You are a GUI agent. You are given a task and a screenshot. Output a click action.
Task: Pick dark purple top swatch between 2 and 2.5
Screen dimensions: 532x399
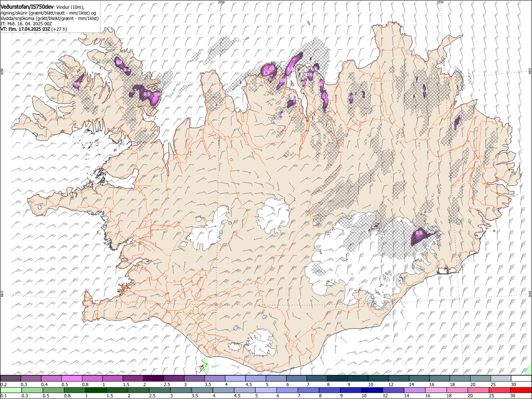pos(153,378)
